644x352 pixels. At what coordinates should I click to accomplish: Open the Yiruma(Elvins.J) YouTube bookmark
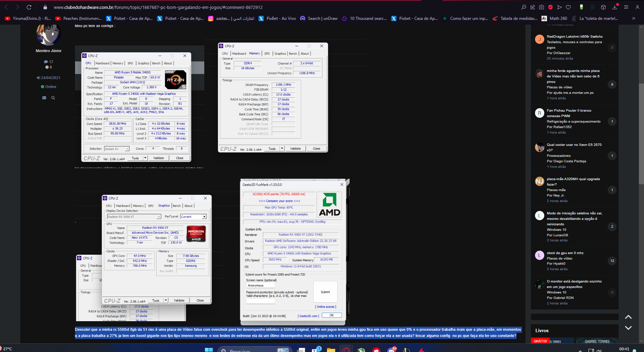28,18
